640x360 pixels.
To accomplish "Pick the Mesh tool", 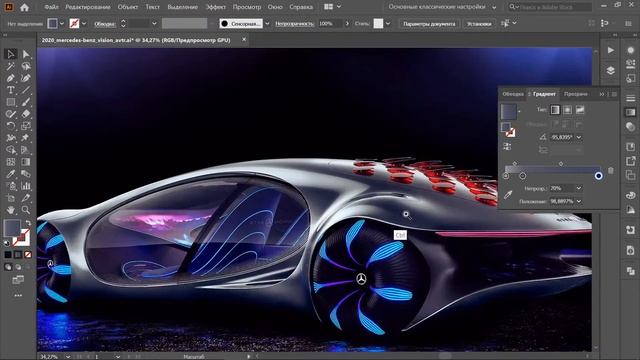I will (x=11, y=162).
